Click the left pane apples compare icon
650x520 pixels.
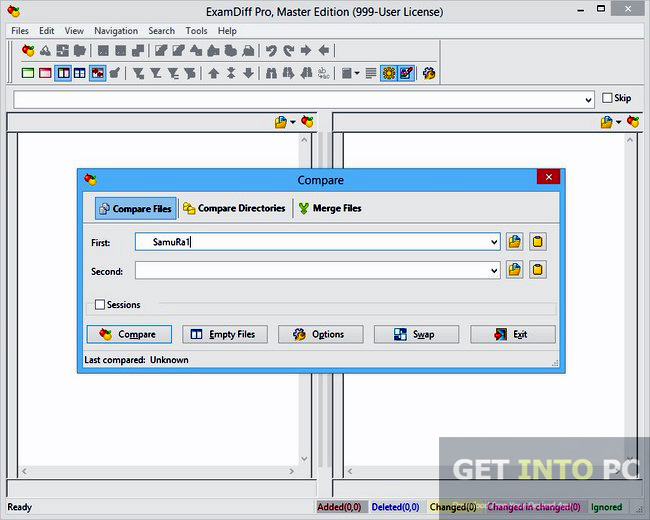[307, 122]
